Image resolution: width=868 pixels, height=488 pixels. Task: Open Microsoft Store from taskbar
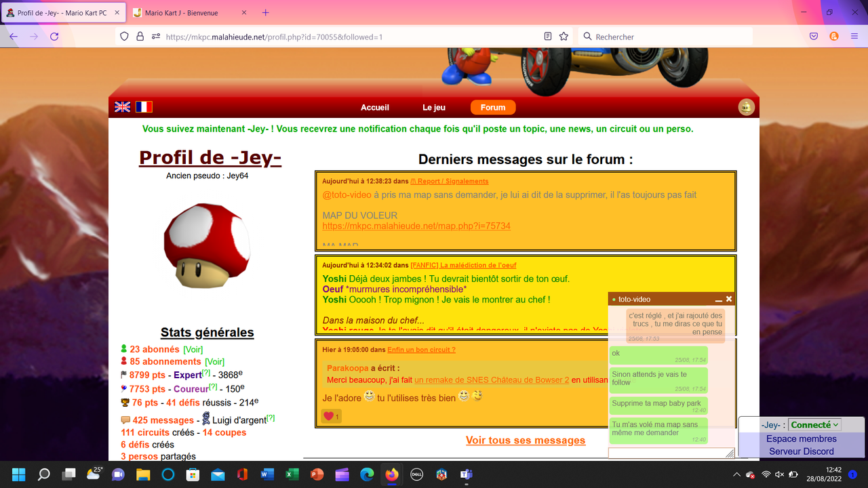tap(193, 474)
